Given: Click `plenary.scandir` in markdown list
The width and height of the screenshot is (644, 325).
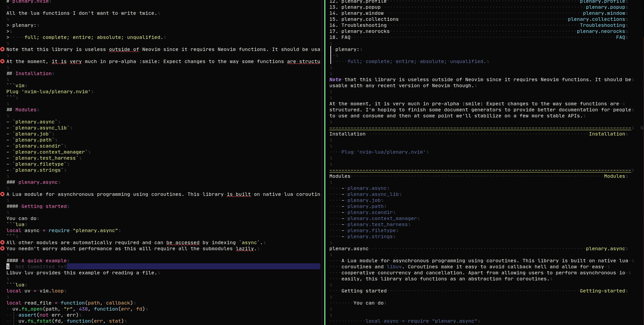Looking at the screenshot, I should tap(38, 146).
